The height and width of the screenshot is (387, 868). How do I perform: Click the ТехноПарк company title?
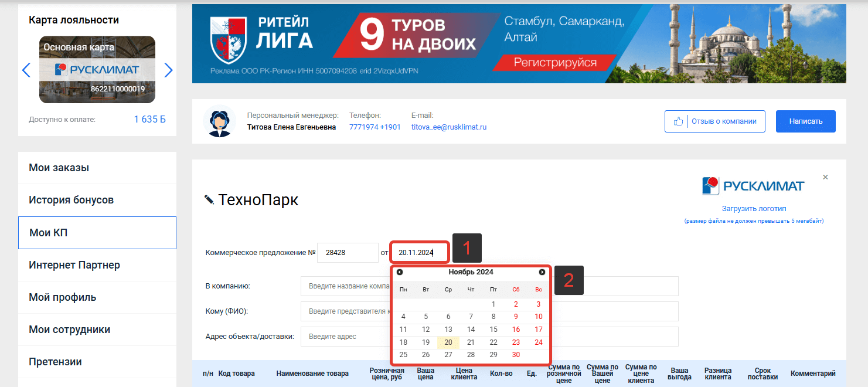(x=258, y=200)
